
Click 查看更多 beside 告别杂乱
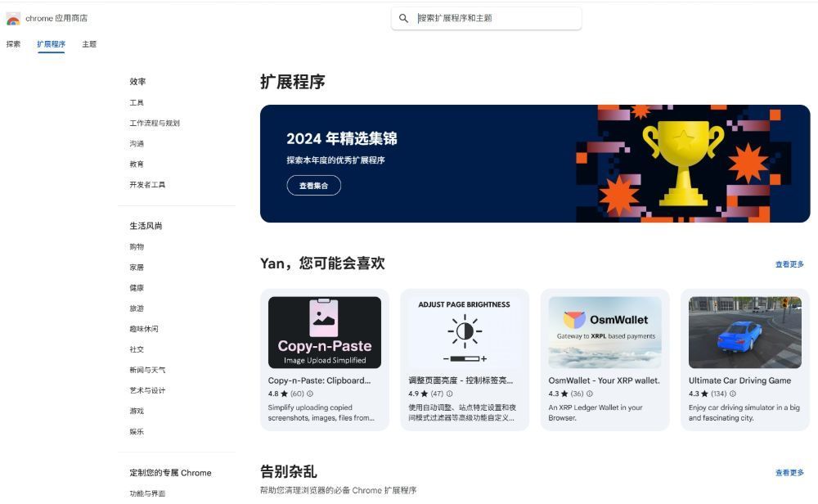click(789, 473)
